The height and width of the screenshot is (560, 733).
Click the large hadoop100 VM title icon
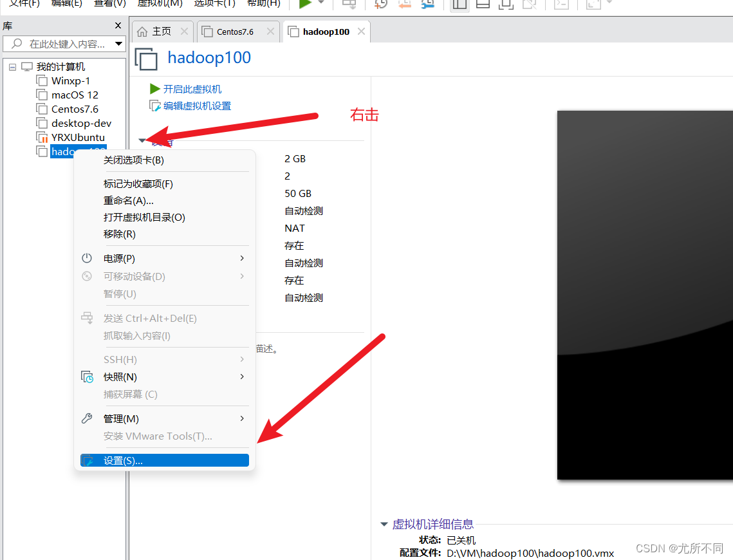point(146,59)
